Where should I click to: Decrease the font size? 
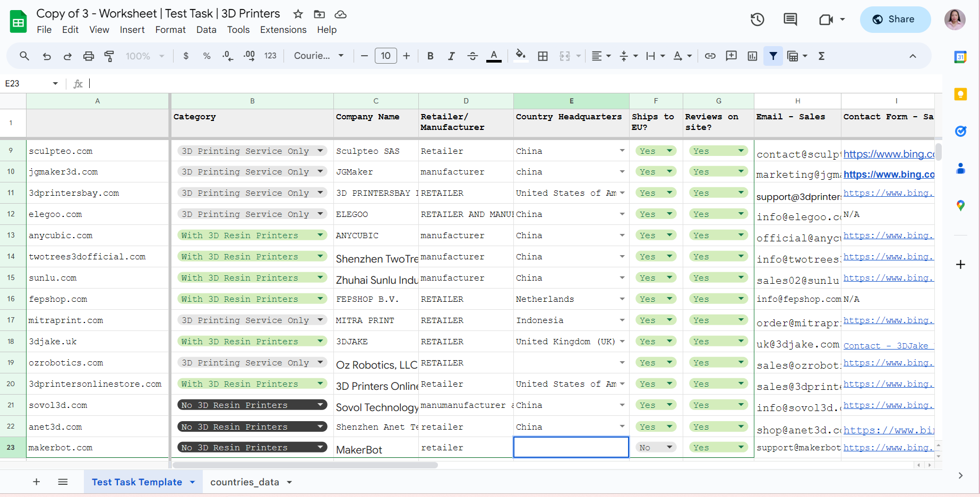point(364,56)
